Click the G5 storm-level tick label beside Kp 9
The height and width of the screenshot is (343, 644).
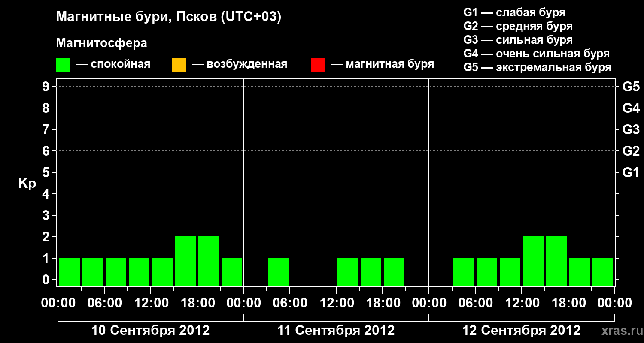(x=631, y=87)
